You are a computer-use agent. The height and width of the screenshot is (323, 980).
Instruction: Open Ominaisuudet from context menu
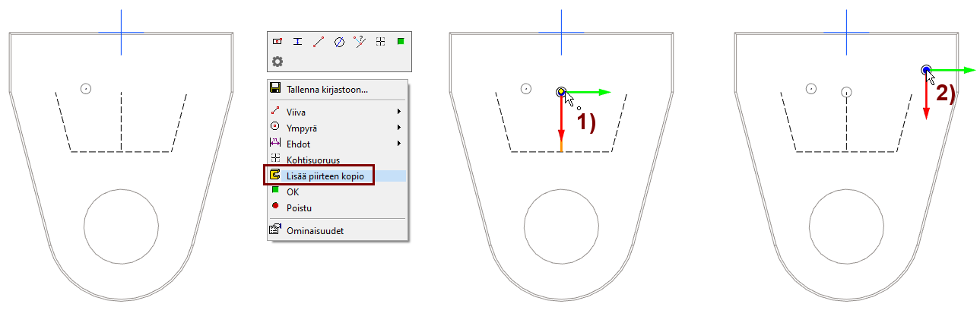(x=338, y=230)
